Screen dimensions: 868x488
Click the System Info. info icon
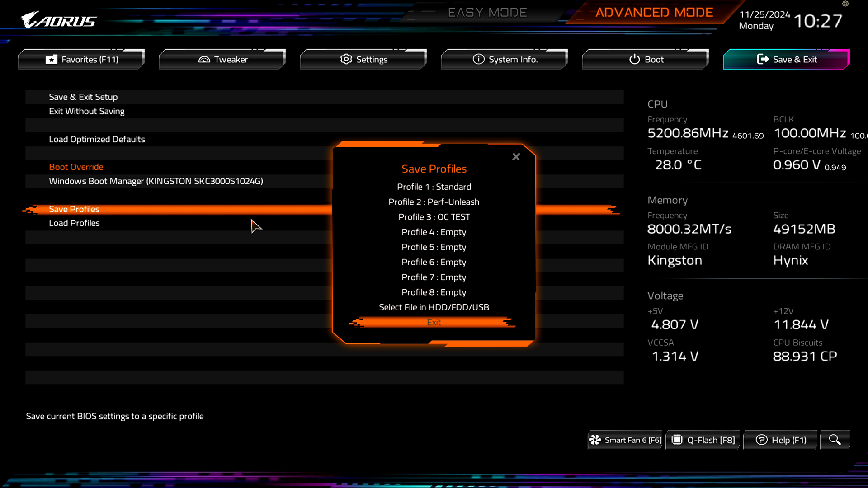(478, 59)
